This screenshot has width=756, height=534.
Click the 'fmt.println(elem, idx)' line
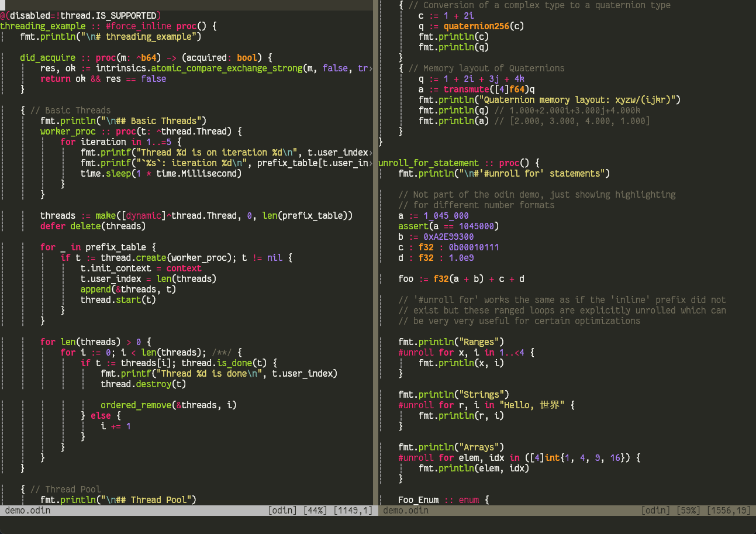point(474,468)
